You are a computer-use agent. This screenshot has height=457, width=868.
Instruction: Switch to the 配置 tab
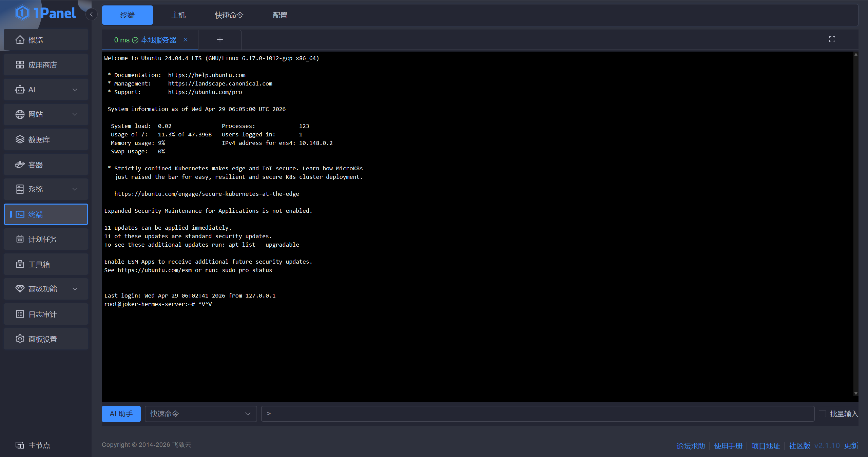(x=280, y=15)
